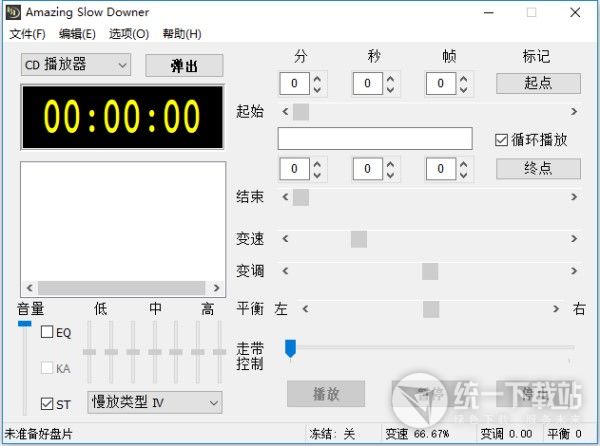
Task: Increase start 秒 seconds stepper up arrow
Action: (x=390, y=78)
